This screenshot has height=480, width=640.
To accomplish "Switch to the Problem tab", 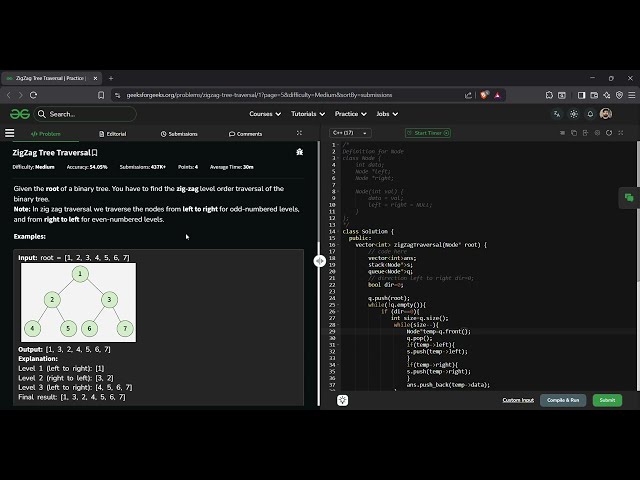I will pyautogui.click(x=46, y=134).
